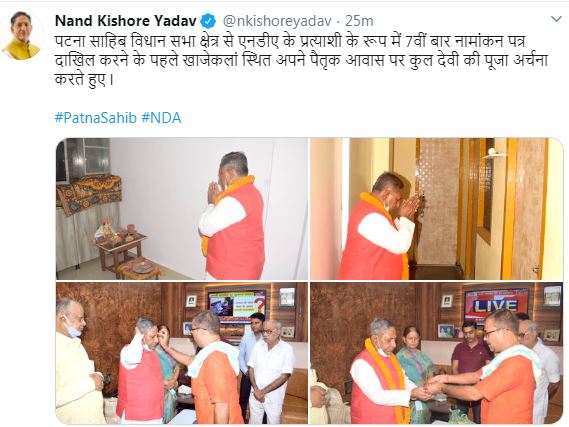
Task: Click the Hindi tweet text body
Action: [x=301, y=61]
